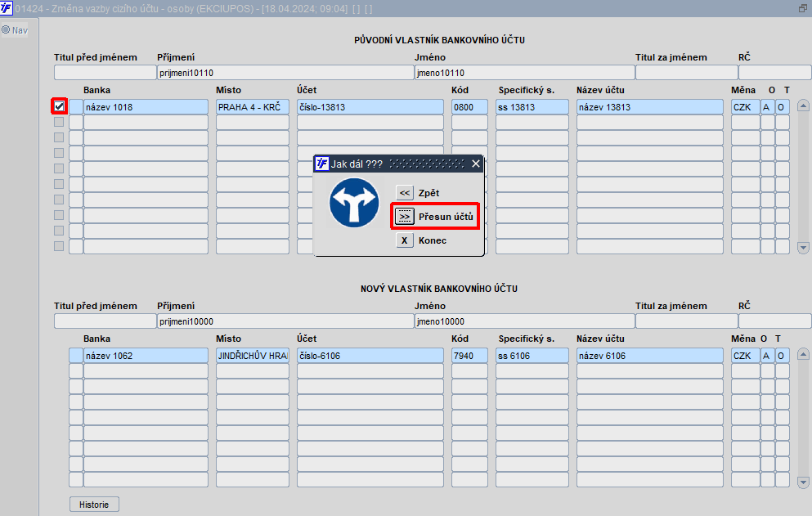This screenshot has height=516, width=812.
Task: Click the back arrows icon beside Zpět
Action: 405,193
